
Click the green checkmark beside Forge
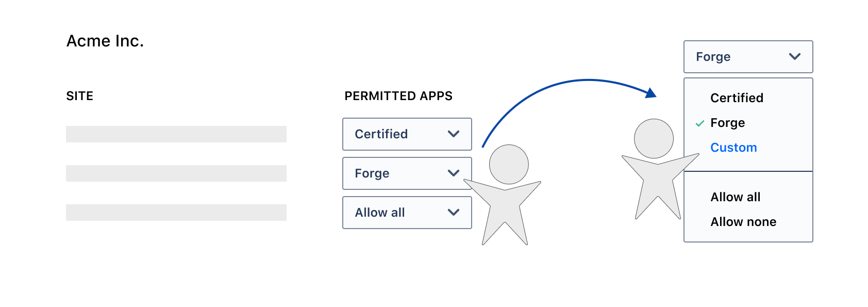click(x=699, y=123)
